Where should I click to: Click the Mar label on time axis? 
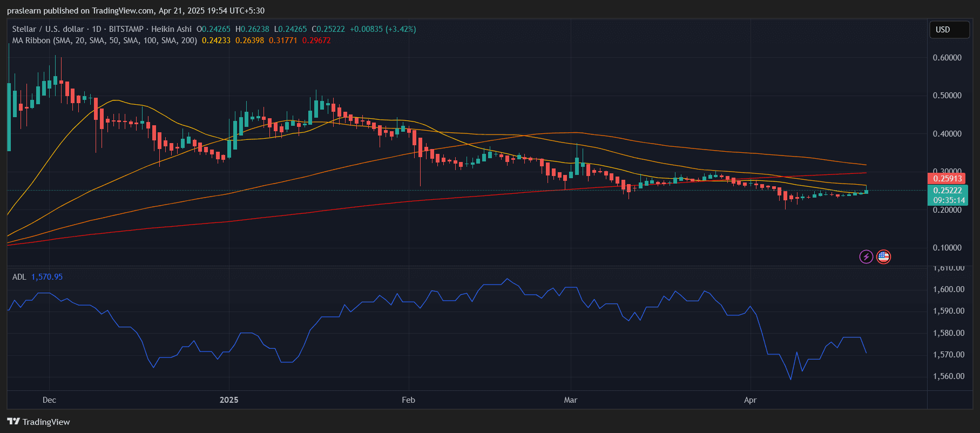click(x=570, y=400)
